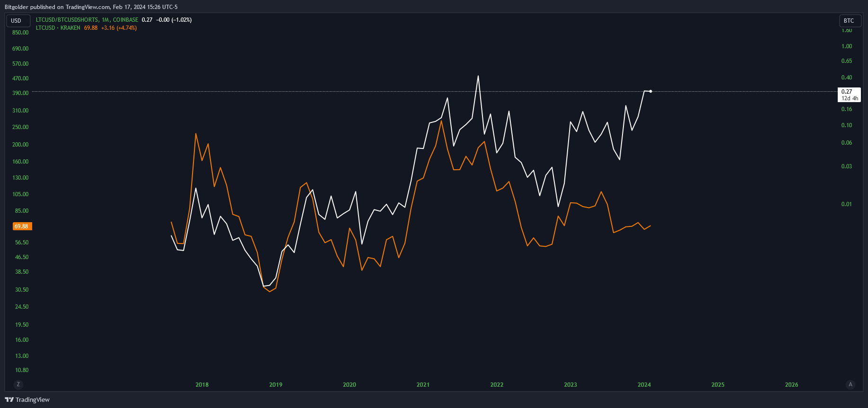Click the 390.00 price scale value
The height and width of the screenshot is (408, 868).
[20, 93]
